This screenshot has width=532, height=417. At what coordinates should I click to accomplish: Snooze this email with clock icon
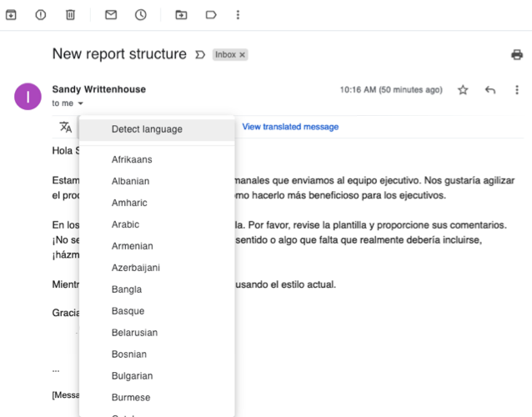tap(141, 15)
